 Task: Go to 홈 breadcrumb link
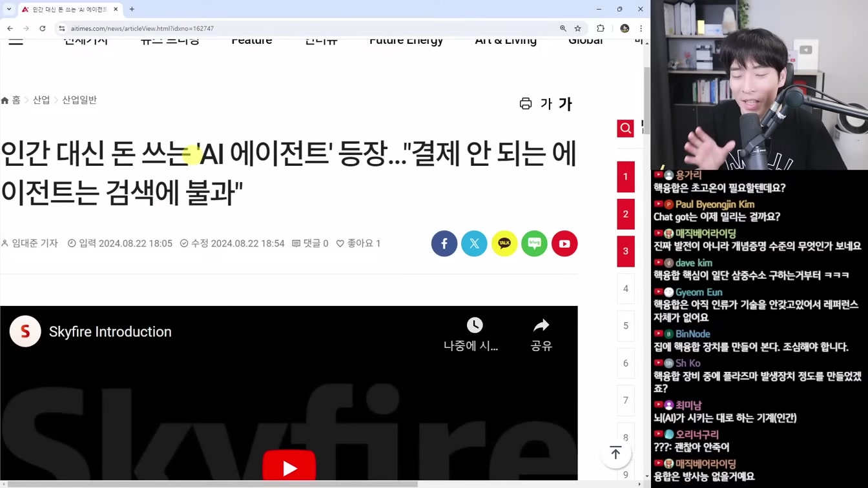[11, 100]
